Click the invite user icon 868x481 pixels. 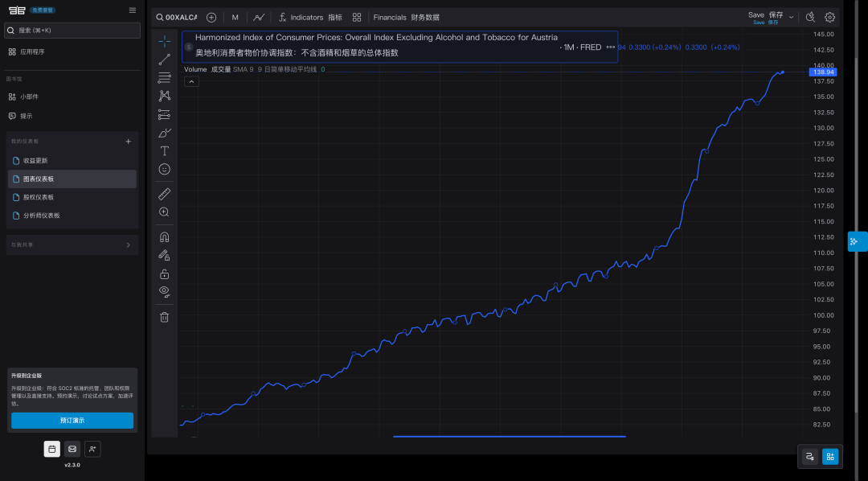click(92, 449)
